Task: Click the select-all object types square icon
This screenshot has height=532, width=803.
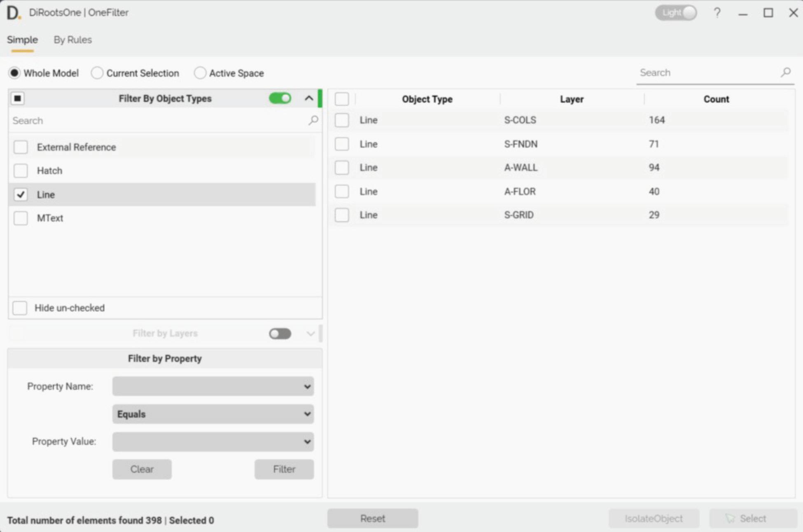Action: tap(18, 98)
